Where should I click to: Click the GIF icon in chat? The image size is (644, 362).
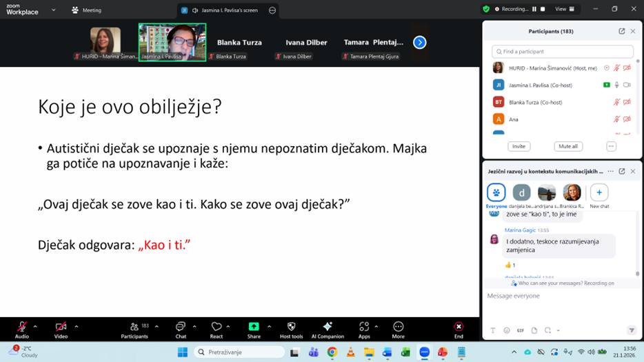coord(521,330)
